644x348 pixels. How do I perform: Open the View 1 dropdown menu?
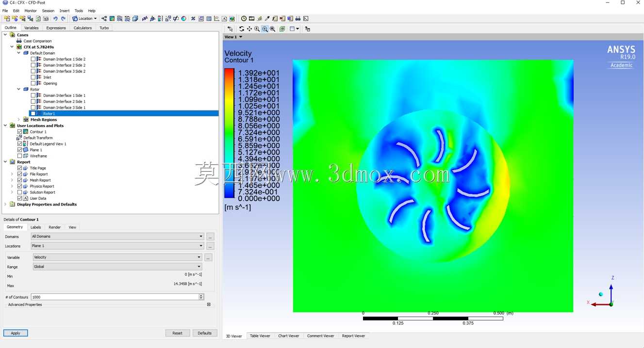click(233, 37)
